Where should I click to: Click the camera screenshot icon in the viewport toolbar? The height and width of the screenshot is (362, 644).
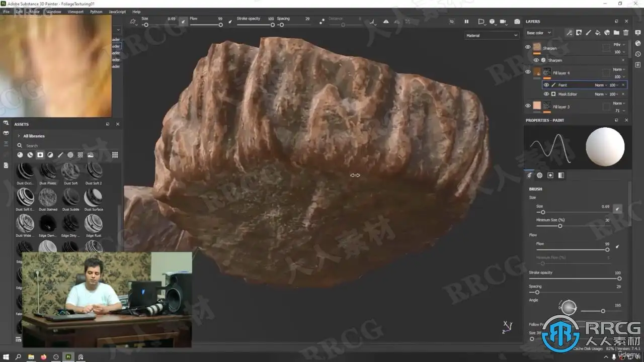tap(517, 22)
